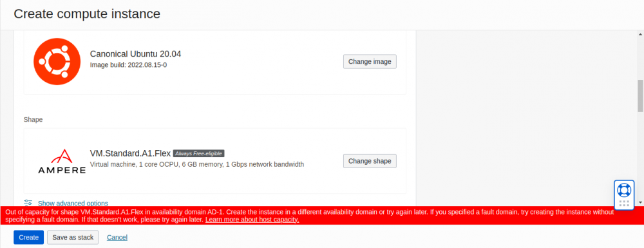
Task: Click Save as stack button
Action: coord(73,237)
